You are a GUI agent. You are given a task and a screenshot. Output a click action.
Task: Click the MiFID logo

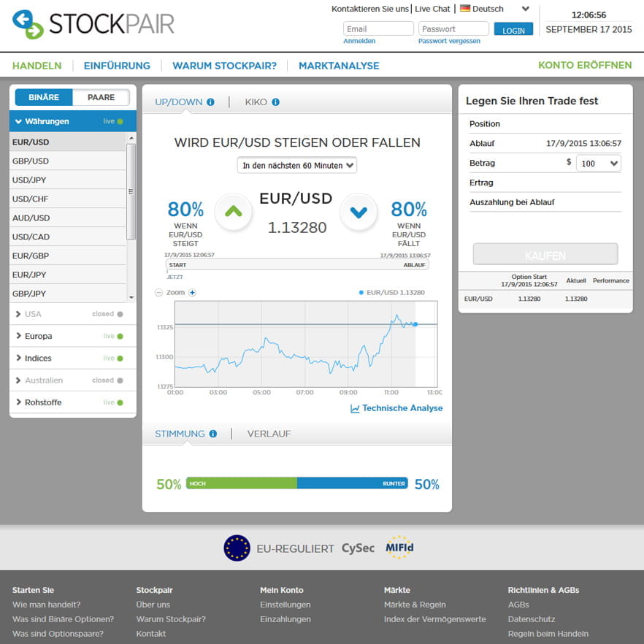point(399,548)
